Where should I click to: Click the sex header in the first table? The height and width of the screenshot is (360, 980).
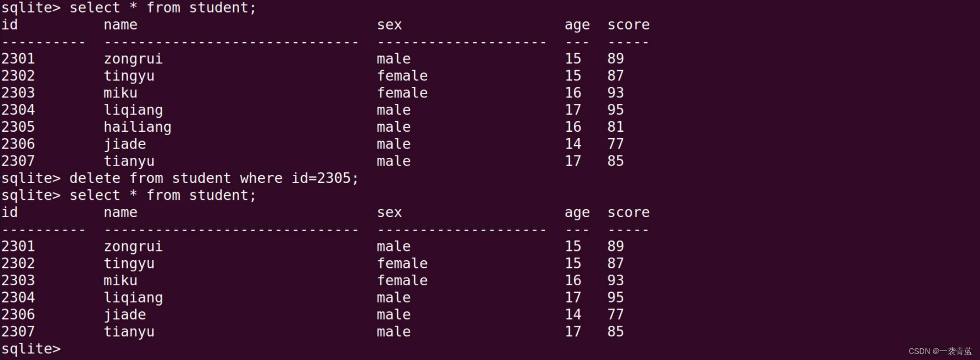389,25
